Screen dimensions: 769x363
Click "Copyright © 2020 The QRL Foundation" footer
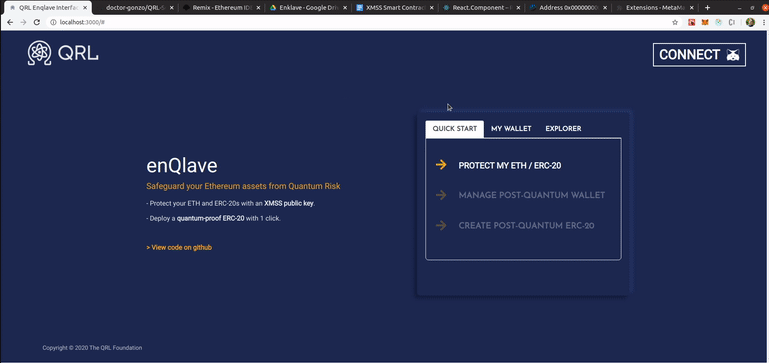pos(92,348)
